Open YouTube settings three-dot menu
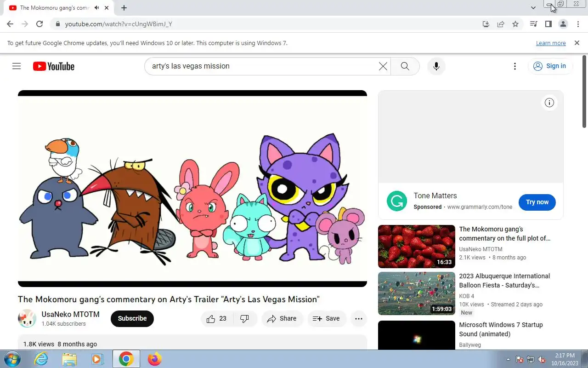Screen dimensions: 588x368 tap(515, 66)
